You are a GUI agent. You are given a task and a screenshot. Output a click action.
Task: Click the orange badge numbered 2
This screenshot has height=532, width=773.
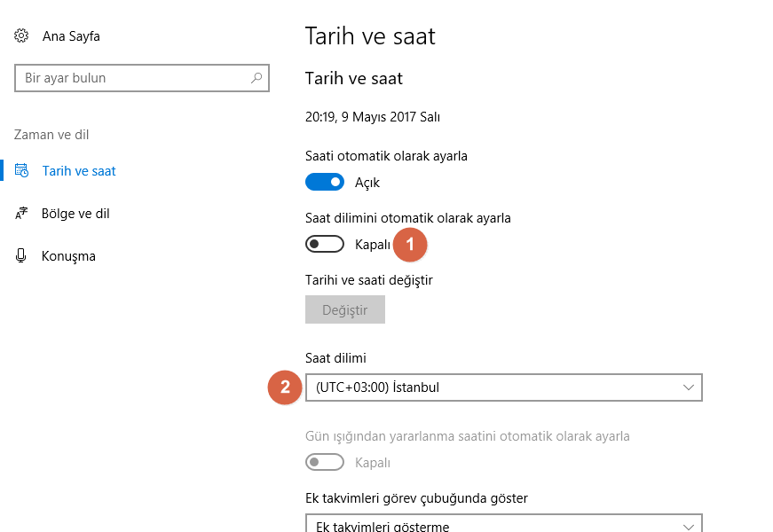click(x=283, y=387)
